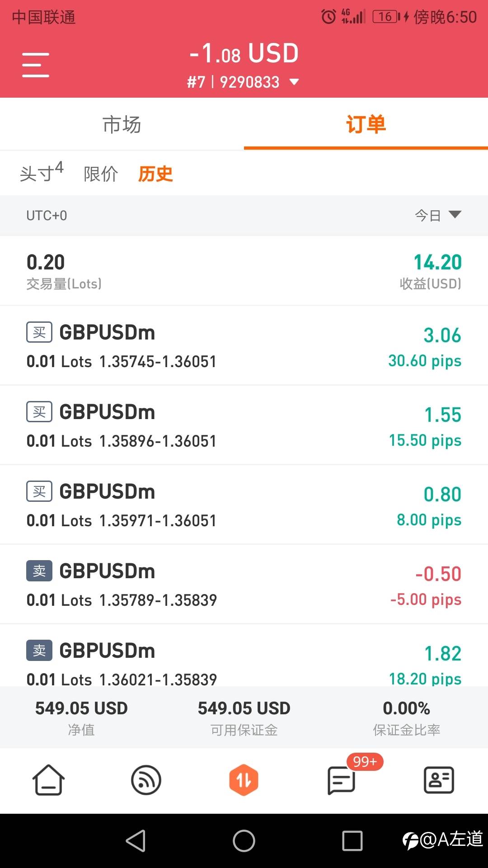Image resolution: width=488 pixels, height=868 pixels.
Task: Tap the 549.05 USD 净值 equity summary
Action: click(x=81, y=717)
